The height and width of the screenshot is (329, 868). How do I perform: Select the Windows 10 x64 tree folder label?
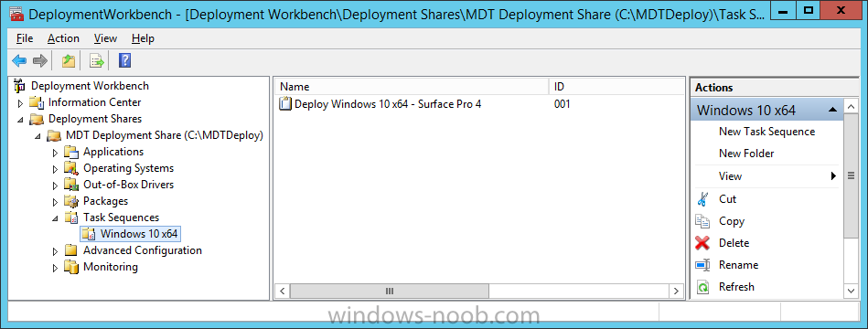coord(139,234)
